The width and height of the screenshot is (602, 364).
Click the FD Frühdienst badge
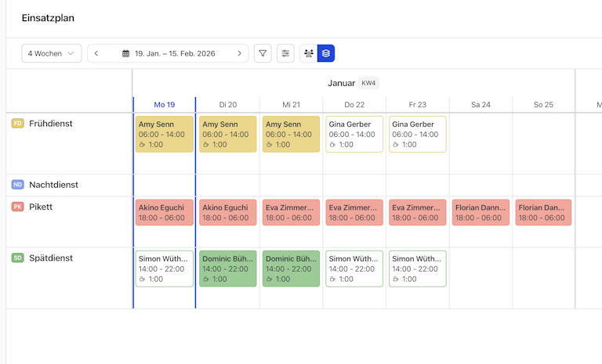tap(17, 123)
